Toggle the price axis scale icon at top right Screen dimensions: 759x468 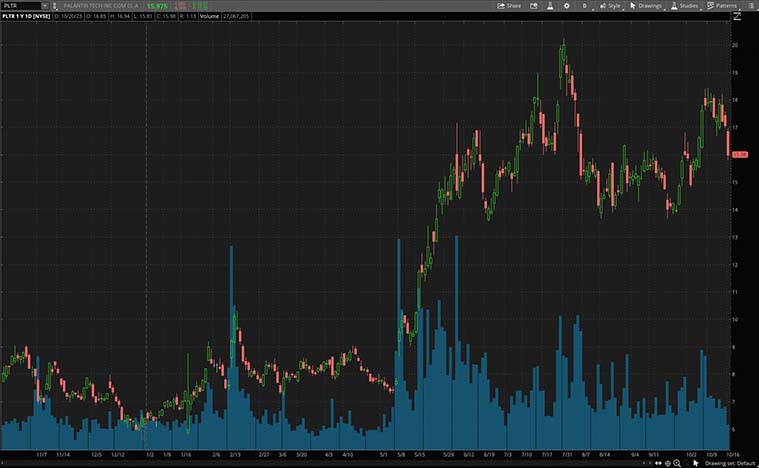737,17
